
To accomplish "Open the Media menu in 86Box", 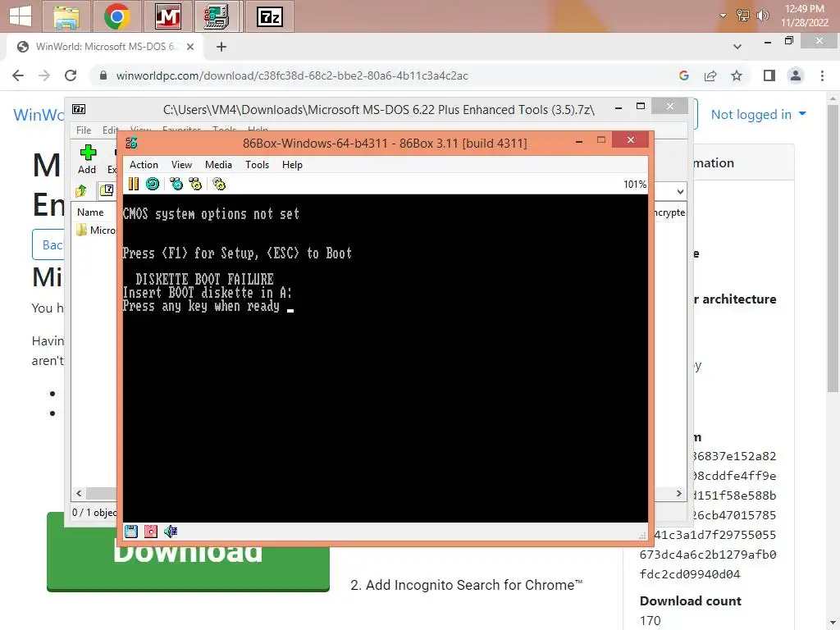I will (x=218, y=164).
